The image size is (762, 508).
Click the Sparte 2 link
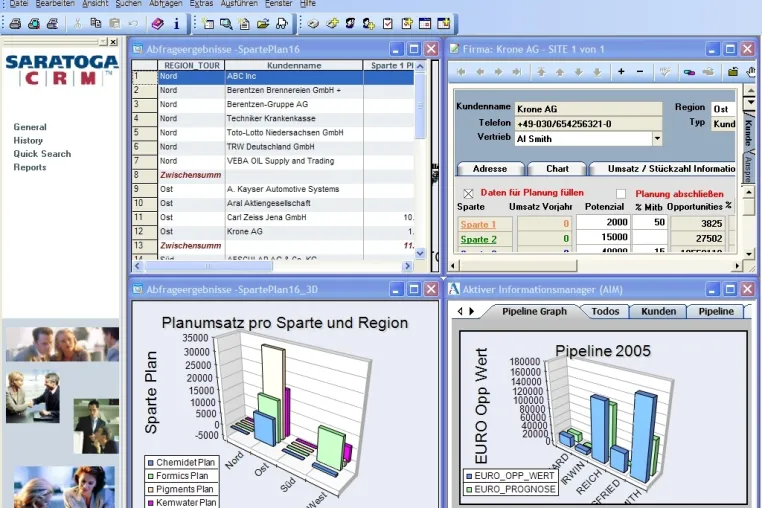pos(479,239)
